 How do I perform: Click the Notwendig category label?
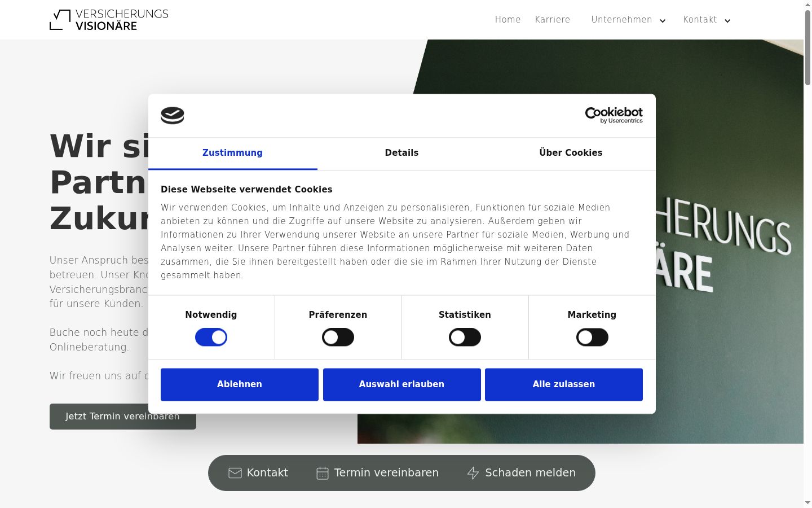pos(211,315)
